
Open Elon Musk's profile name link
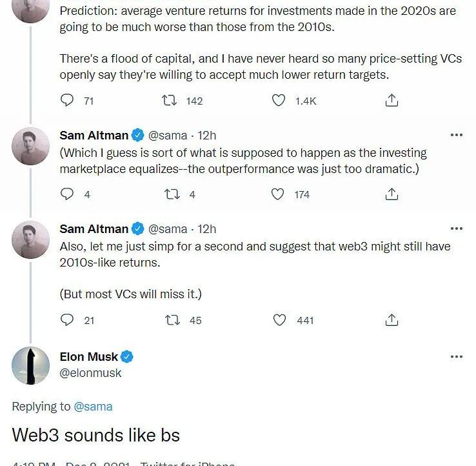coord(88,357)
